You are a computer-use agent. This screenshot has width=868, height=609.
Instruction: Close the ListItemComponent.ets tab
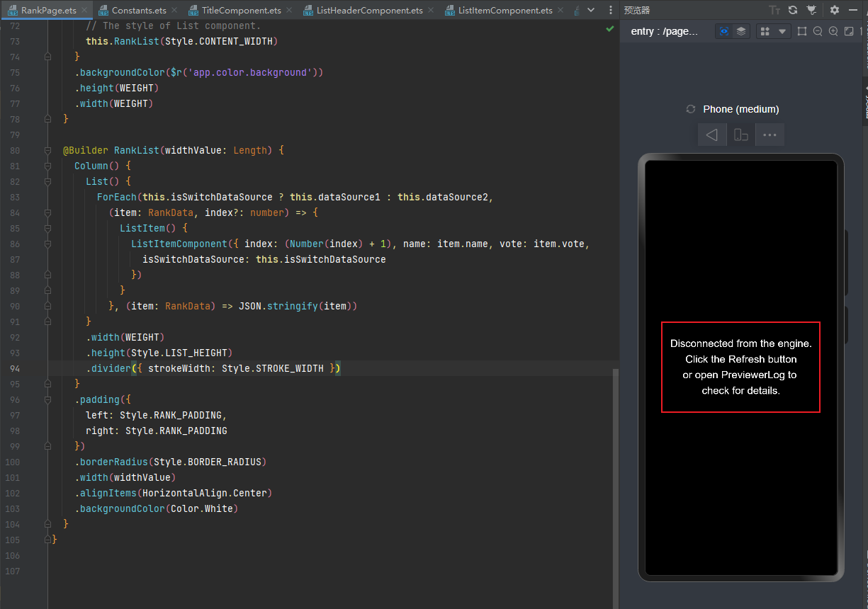click(x=560, y=11)
